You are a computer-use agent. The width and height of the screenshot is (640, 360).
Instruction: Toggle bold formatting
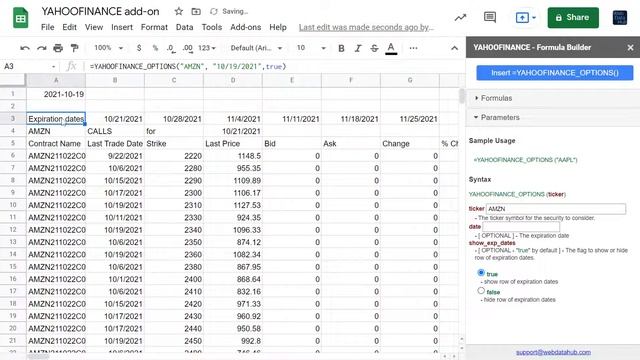point(341,48)
